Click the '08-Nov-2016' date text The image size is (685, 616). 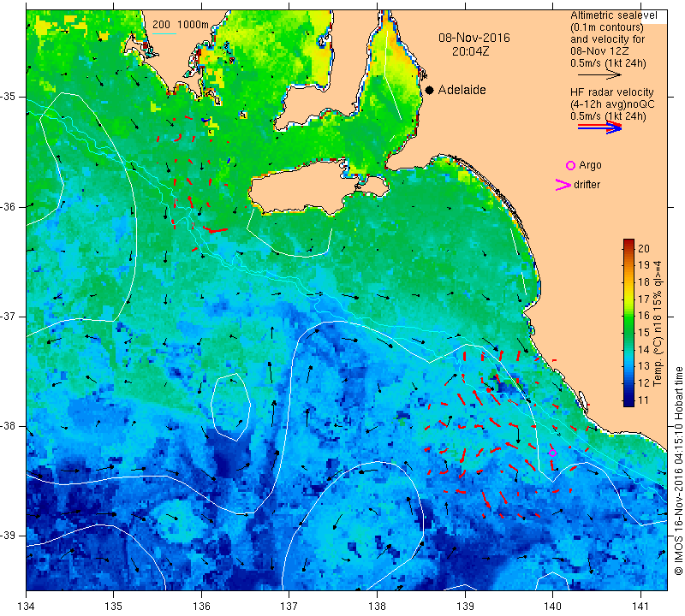[474, 38]
